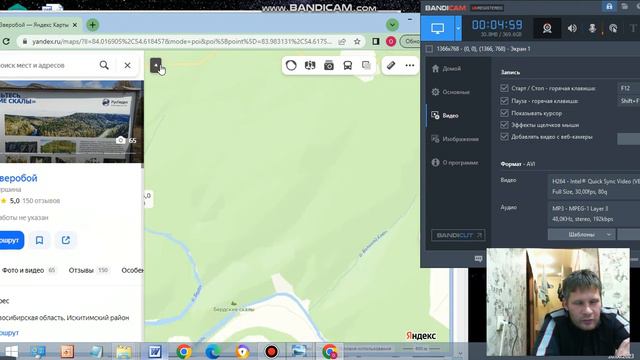Open Microsoft Word from the taskbar
Screen dimensions: 640x360
[x=155, y=351]
